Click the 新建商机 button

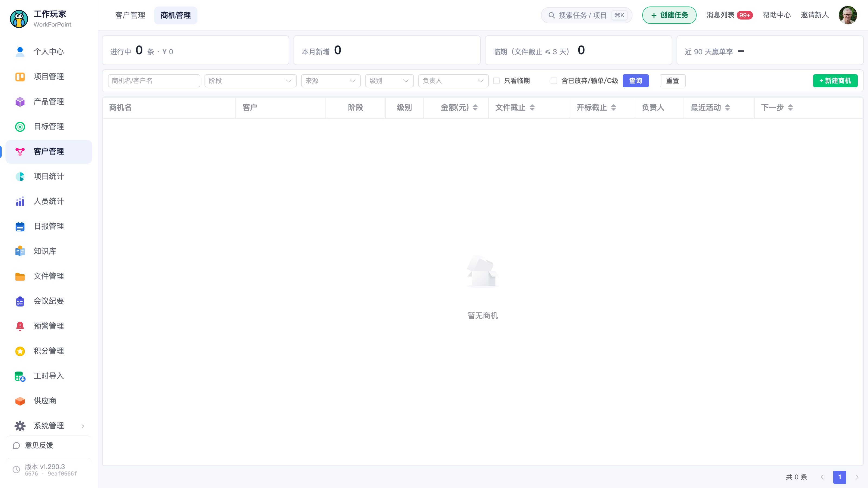coord(835,81)
